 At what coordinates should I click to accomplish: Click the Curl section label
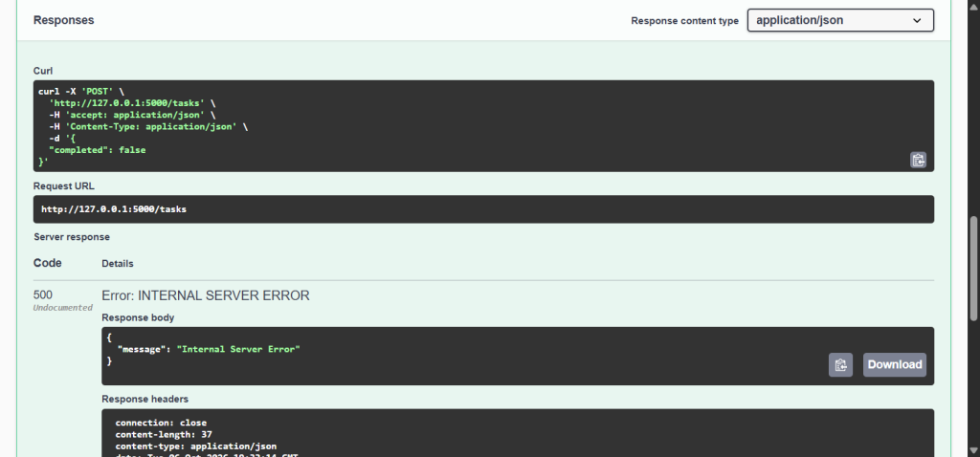[x=42, y=71]
